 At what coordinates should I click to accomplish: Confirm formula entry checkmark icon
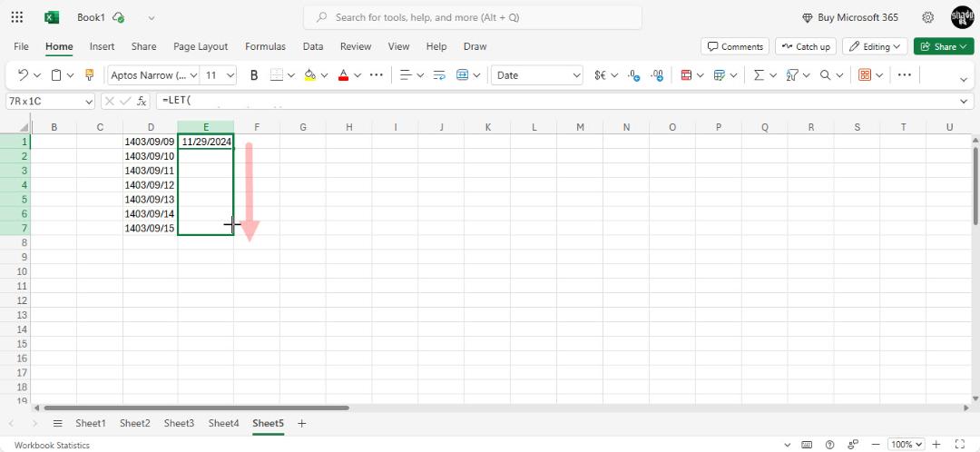pos(125,101)
